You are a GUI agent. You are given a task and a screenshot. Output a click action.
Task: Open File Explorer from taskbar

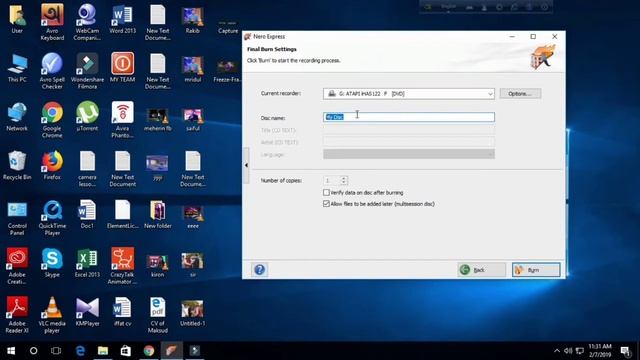[x=103, y=351]
